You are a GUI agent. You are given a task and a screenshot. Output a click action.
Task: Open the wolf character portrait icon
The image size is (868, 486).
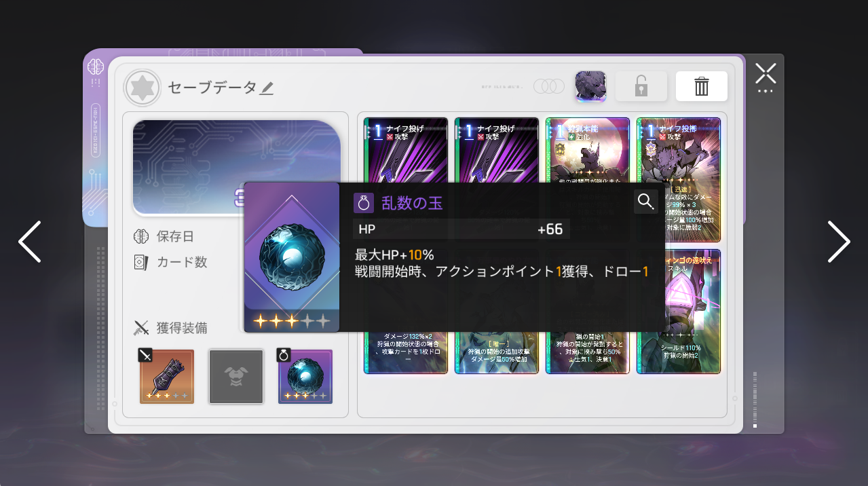pyautogui.click(x=590, y=86)
